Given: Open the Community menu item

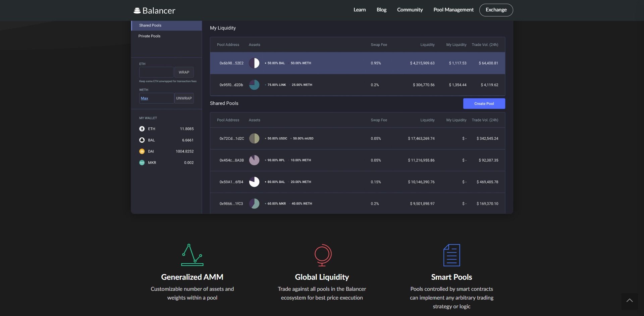Looking at the screenshot, I should coord(410,10).
